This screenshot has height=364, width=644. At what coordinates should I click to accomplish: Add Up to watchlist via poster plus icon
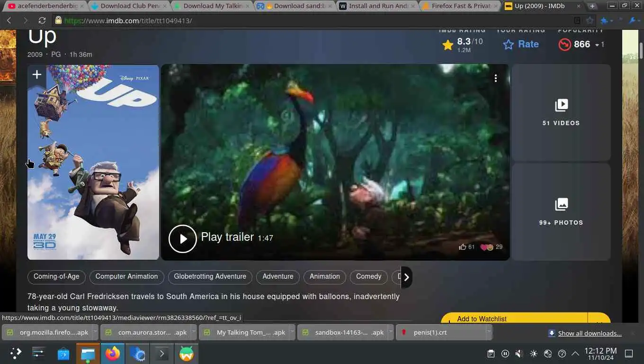tap(36, 74)
